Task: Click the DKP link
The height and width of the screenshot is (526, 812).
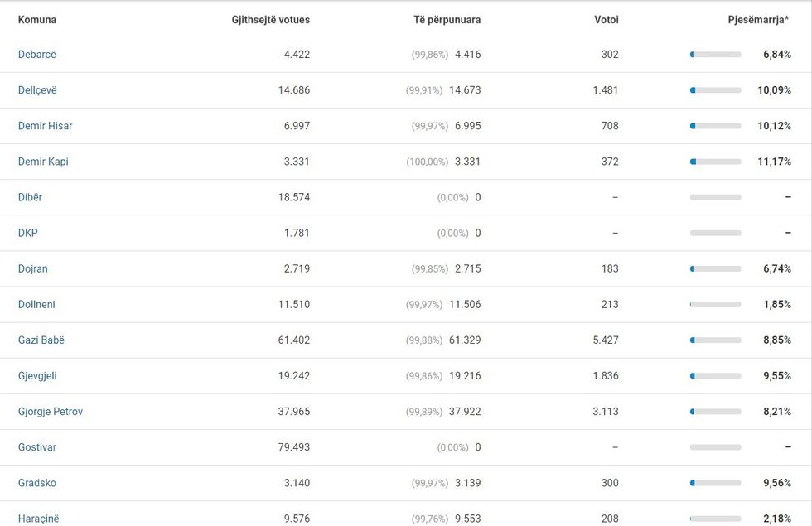Action: click(28, 233)
